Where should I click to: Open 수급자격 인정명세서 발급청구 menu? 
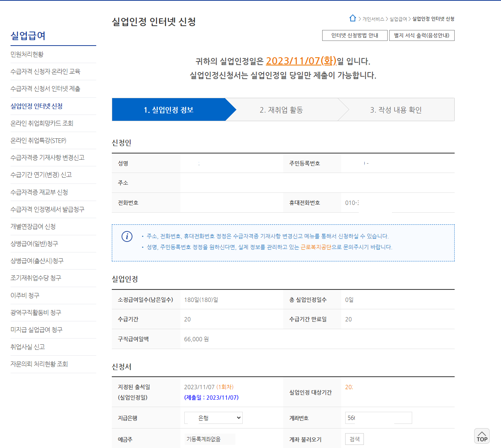(47, 209)
